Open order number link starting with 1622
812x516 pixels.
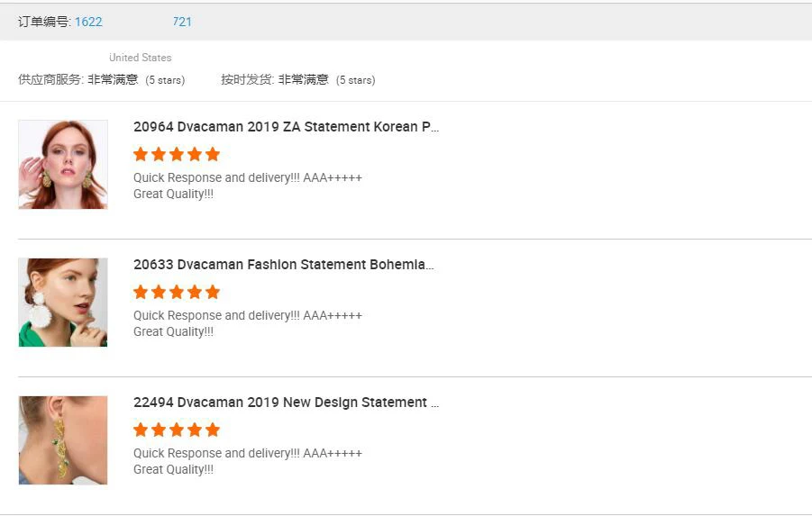[88, 22]
